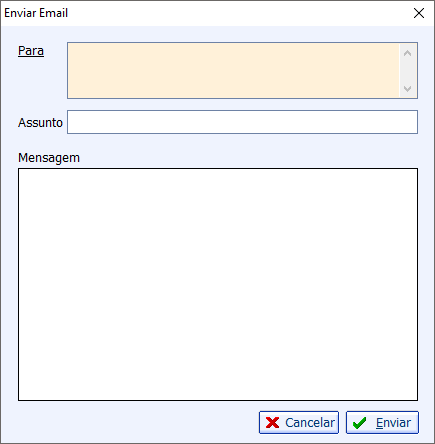Place cursor in the Mensagem text area

coord(218,284)
